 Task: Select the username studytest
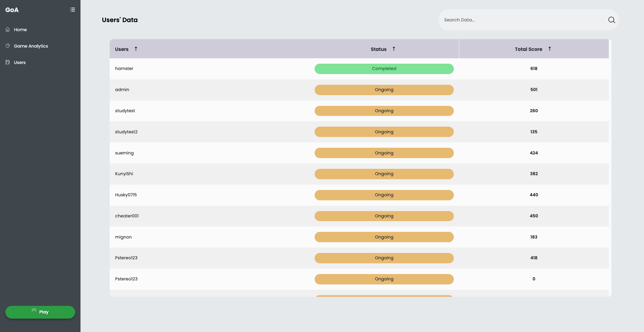coord(125,111)
